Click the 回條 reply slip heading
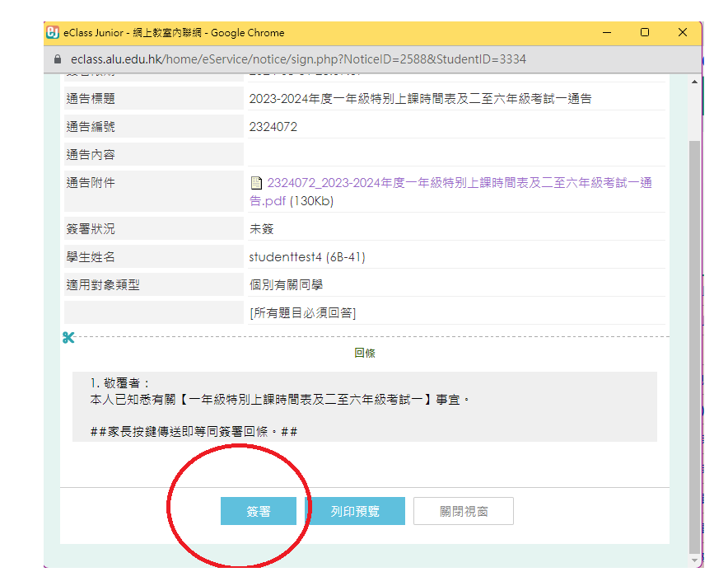 pos(365,353)
